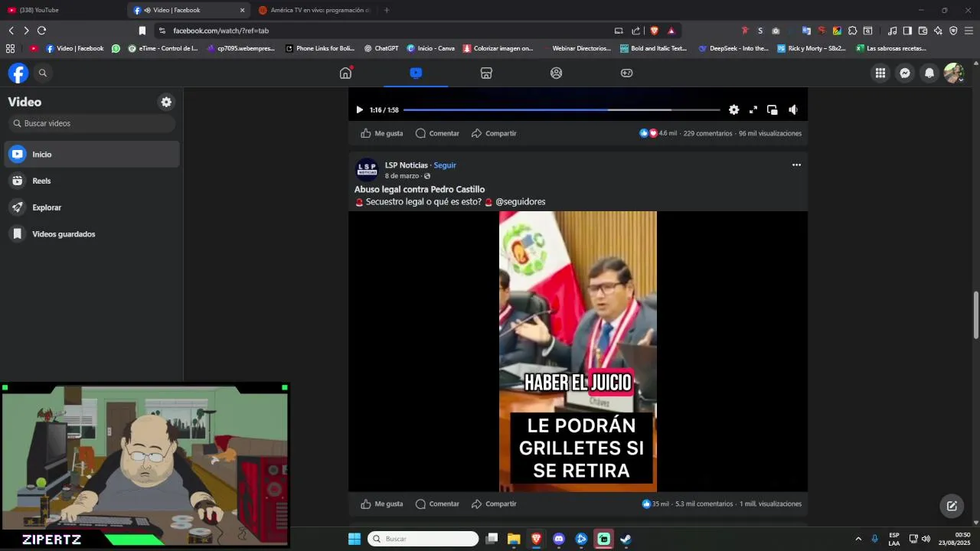Image resolution: width=980 pixels, height=551 pixels.
Task: Play the paused video at 1:16
Action: [x=359, y=109]
